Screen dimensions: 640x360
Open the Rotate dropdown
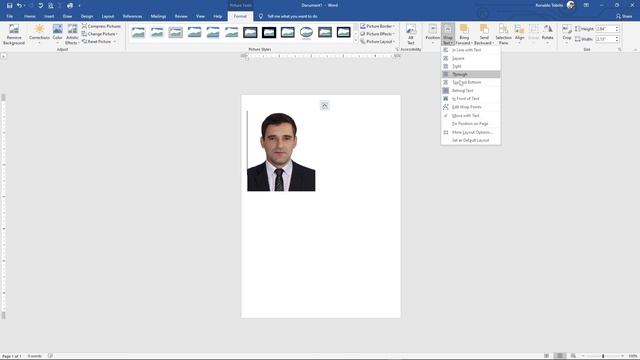point(547,34)
